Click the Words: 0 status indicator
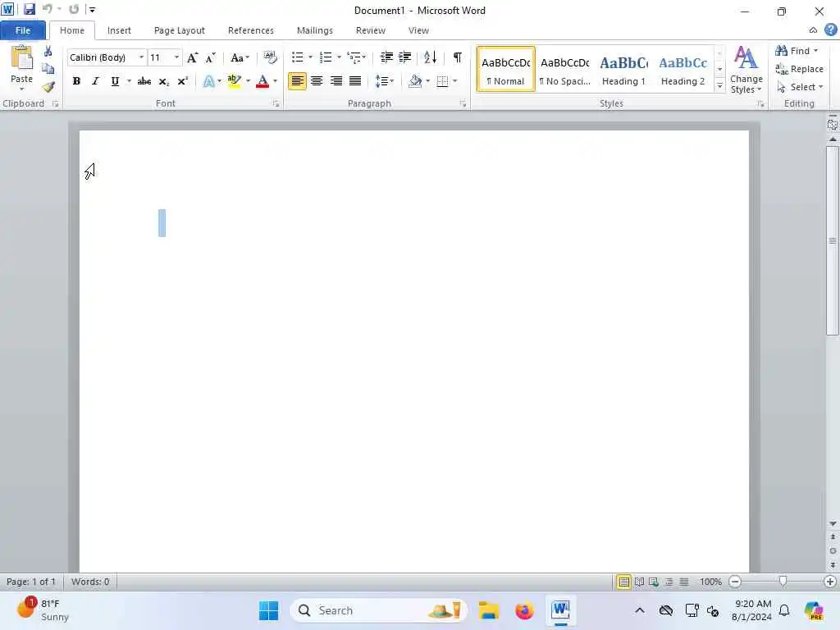 click(x=90, y=582)
